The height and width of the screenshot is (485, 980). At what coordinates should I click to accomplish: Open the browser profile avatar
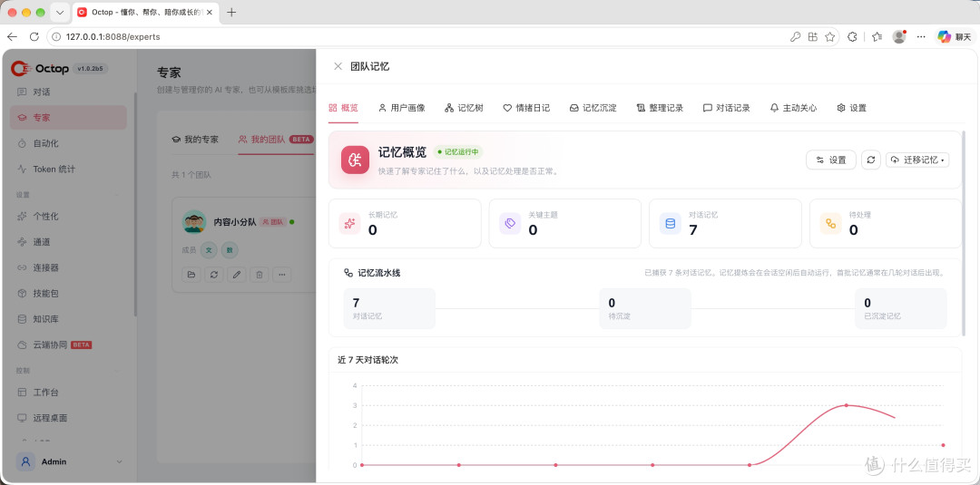(x=899, y=37)
